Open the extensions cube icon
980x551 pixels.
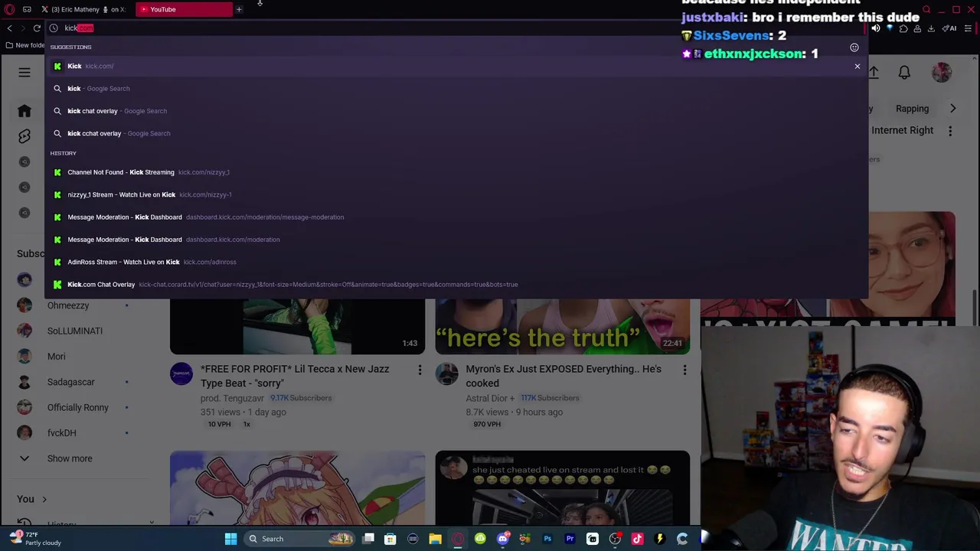coord(903,28)
